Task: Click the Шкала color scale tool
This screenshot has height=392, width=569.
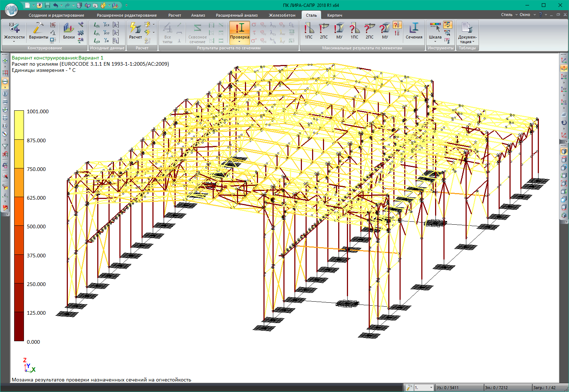Action: click(435, 31)
